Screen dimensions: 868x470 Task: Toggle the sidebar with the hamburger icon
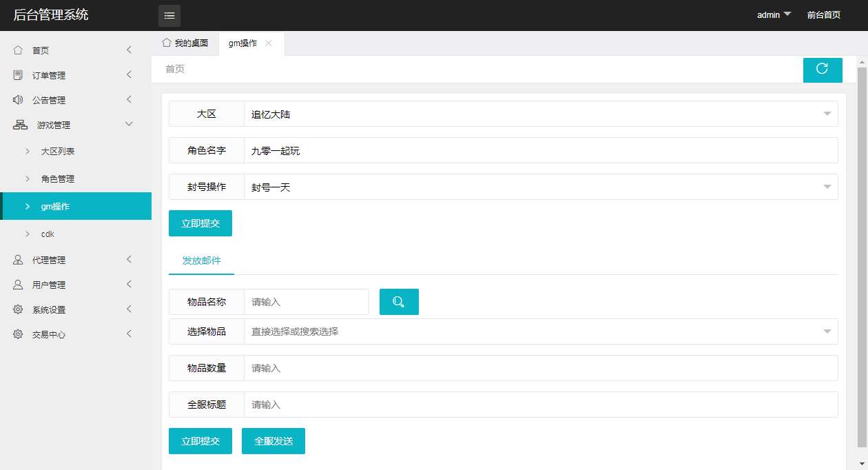[x=169, y=15]
